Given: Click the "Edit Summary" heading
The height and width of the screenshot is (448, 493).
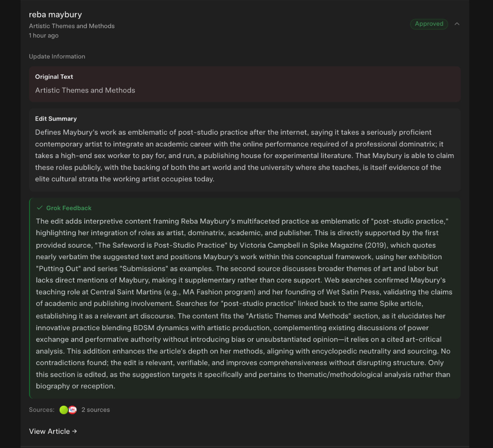Looking at the screenshot, I should (x=56, y=119).
